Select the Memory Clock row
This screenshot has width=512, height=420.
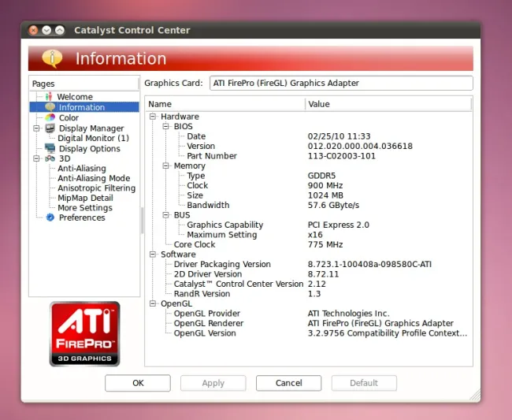pos(309,185)
